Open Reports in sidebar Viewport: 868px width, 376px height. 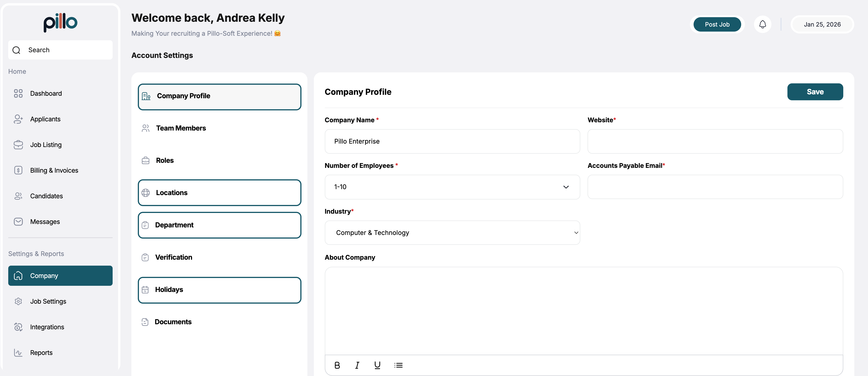pos(60,352)
